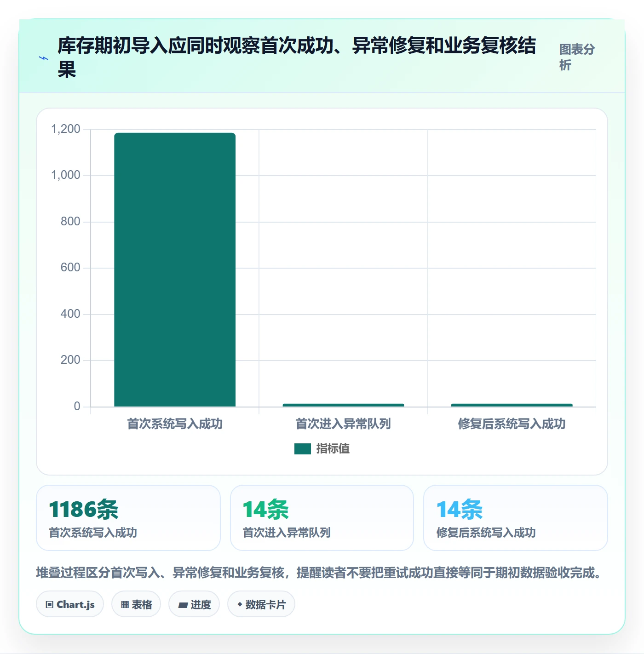Click the 800 y-axis value
This screenshot has width=644, height=654.
click(70, 222)
